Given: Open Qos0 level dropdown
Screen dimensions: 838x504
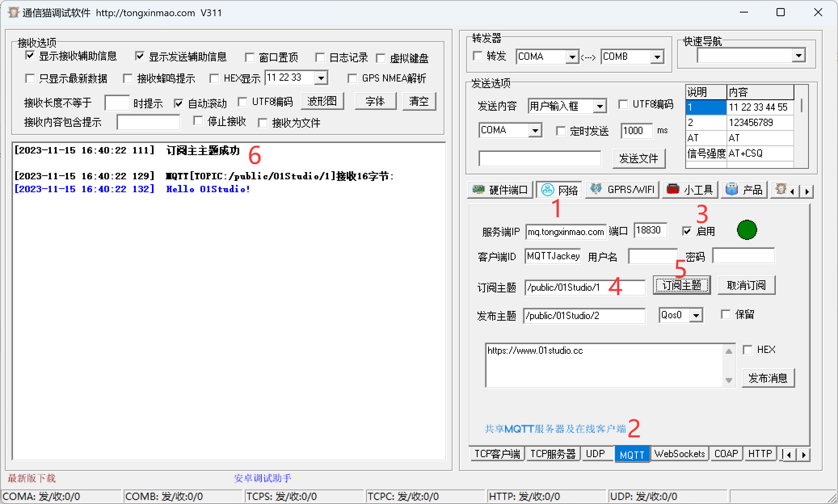Looking at the screenshot, I should tap(696, 315).
